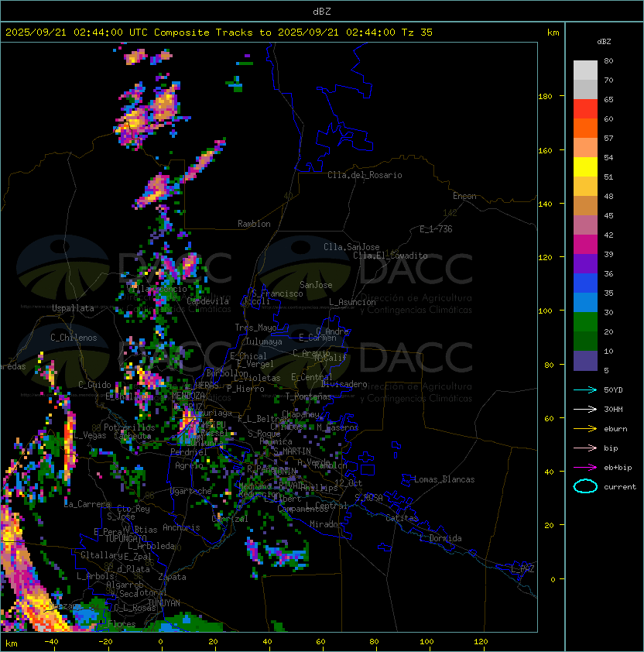Click the 'L_PAZ' map label
The image size is (644, 652).
(x=522, y=569)
